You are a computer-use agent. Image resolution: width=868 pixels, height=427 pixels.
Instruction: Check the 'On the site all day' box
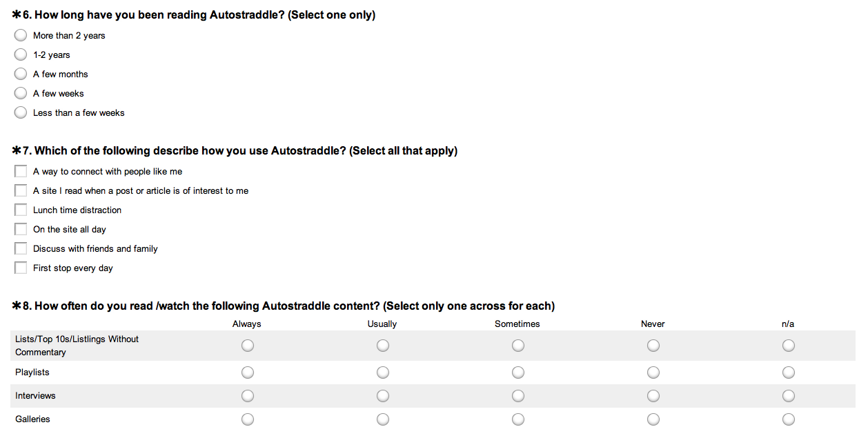[x=21, y=229]
